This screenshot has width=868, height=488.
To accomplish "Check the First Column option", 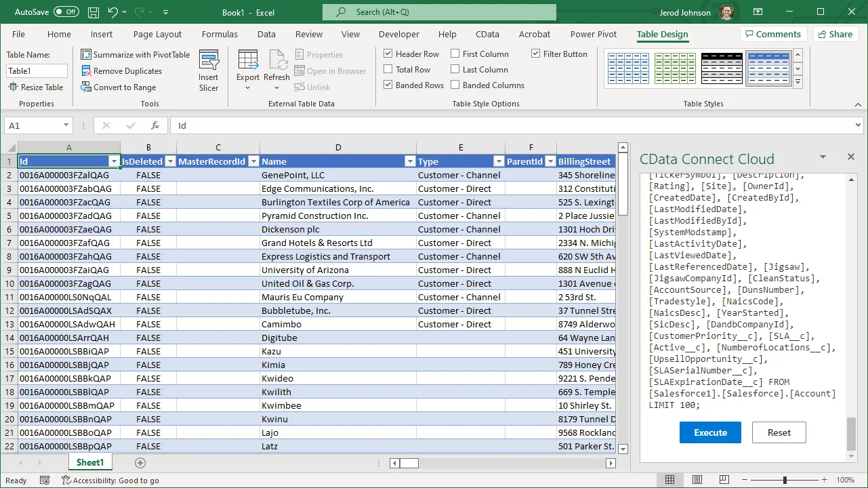I will coord(455,53).
